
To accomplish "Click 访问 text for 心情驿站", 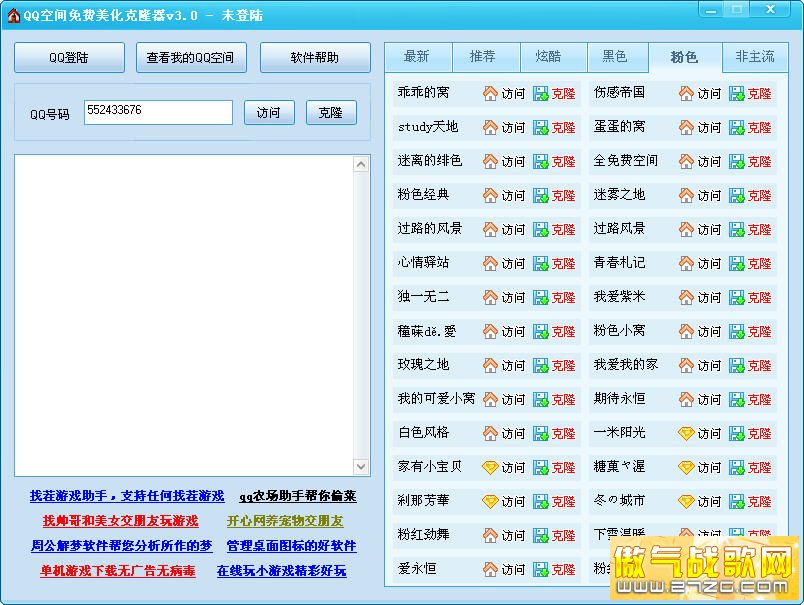I will click(513, 264).
